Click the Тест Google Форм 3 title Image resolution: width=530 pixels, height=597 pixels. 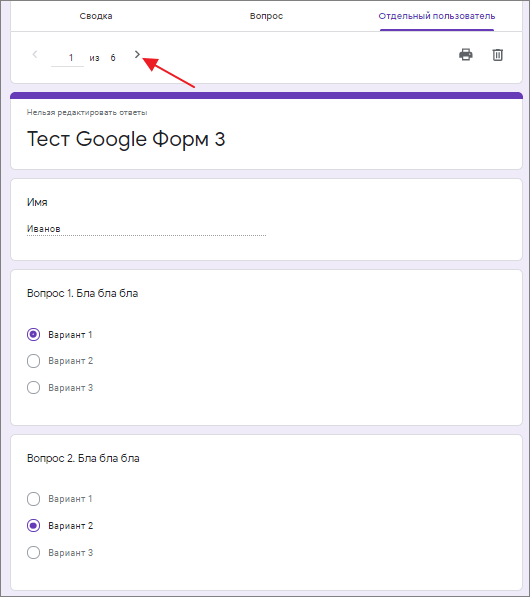pos(126,139)
